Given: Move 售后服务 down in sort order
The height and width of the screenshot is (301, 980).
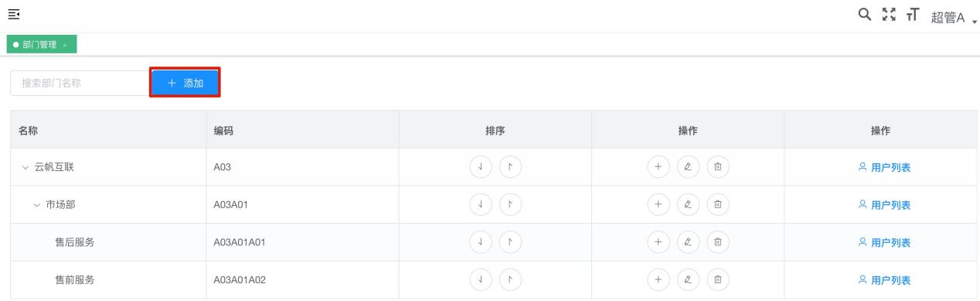Looking at the screenshot, I should (482, 242).
